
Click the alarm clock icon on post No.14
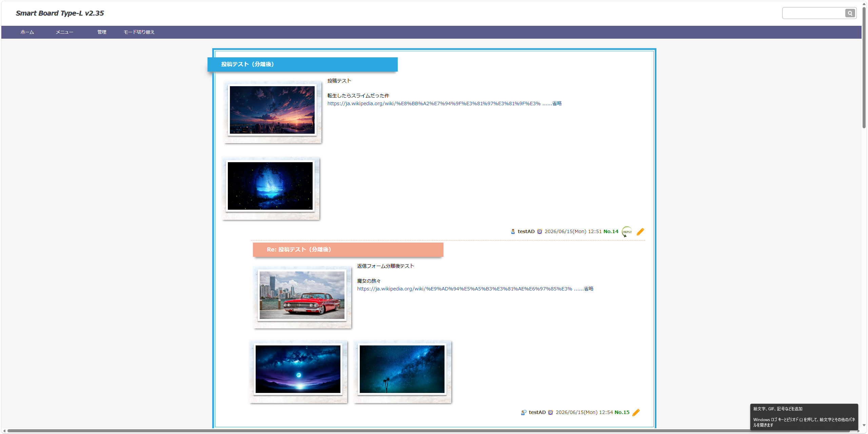pos(539,231)
